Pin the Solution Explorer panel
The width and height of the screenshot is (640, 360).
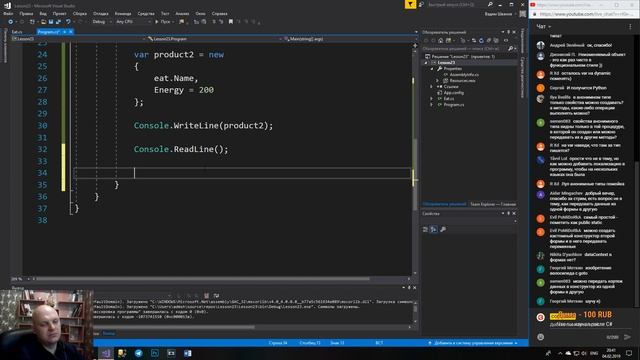[509, 32]
